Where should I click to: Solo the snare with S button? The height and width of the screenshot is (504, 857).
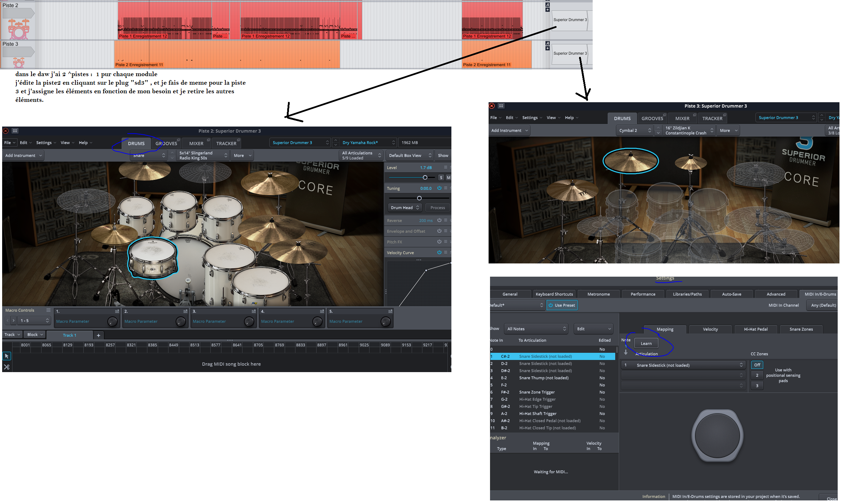click(441, 178)
